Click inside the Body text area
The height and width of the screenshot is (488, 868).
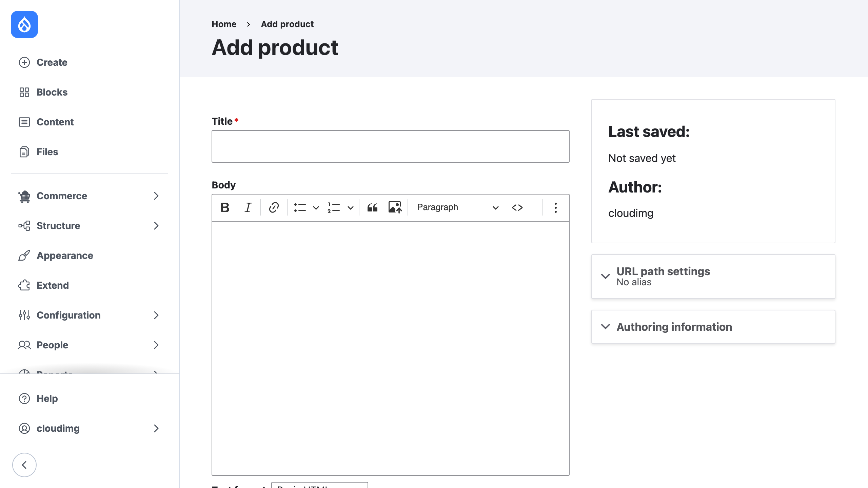[x=390, y=348]
